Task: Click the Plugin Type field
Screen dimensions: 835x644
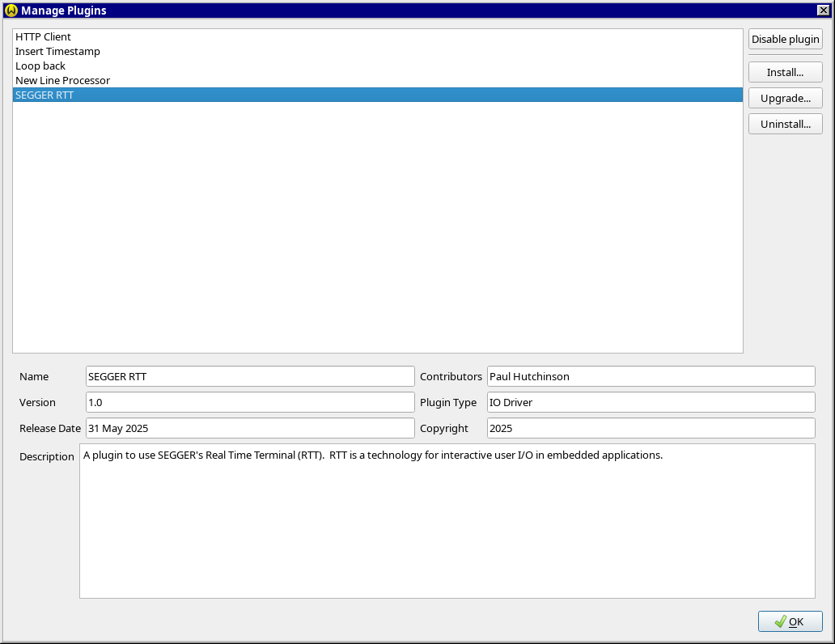Action: (651, 403)
